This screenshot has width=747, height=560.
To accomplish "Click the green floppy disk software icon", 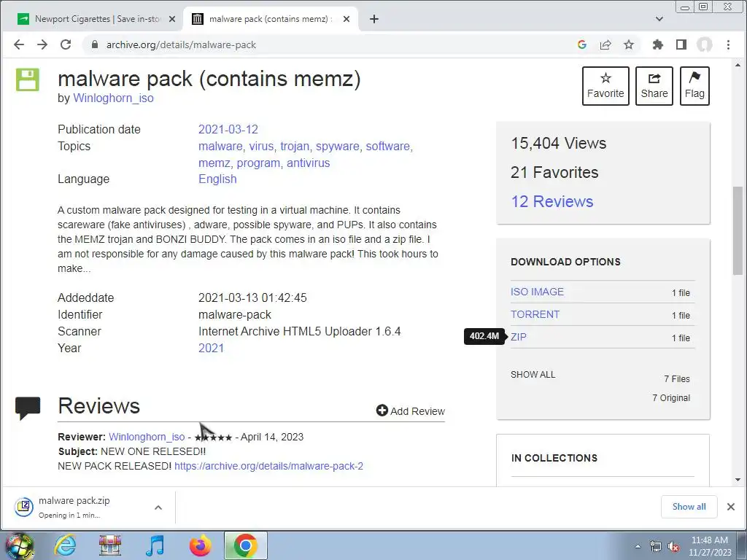I will pos(28,79).
